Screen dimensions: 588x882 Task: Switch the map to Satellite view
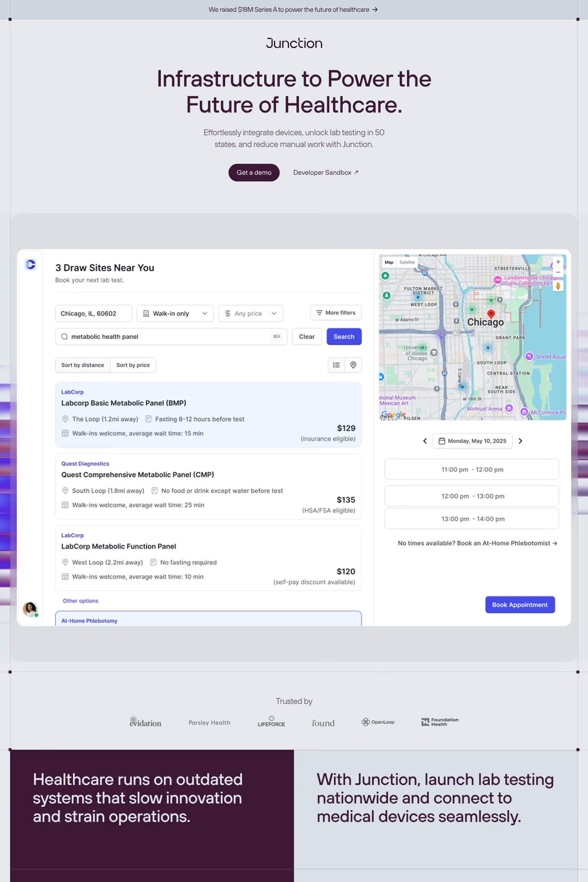click(407, 262)
